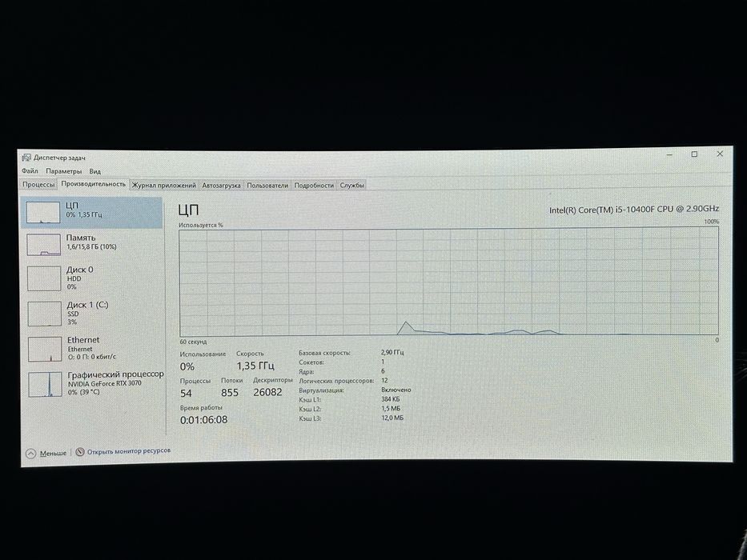Switch to Журнал приложений tab
Screen dimensions: 747x560
(164, 185)
